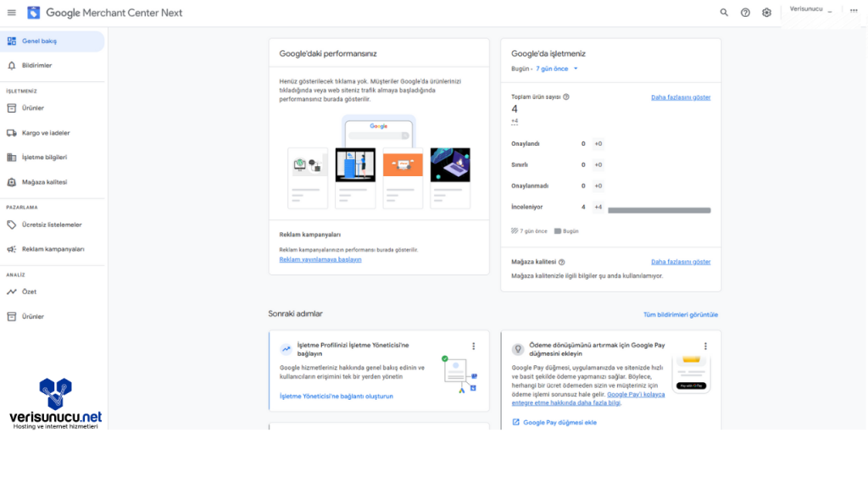Click the Onaylanmadı status row label
The height and width of the screenshot is (488, 868).
530,186
